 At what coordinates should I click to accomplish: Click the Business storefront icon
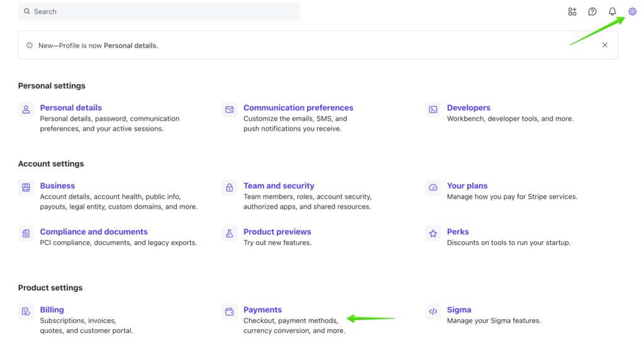tap(26, 187)
